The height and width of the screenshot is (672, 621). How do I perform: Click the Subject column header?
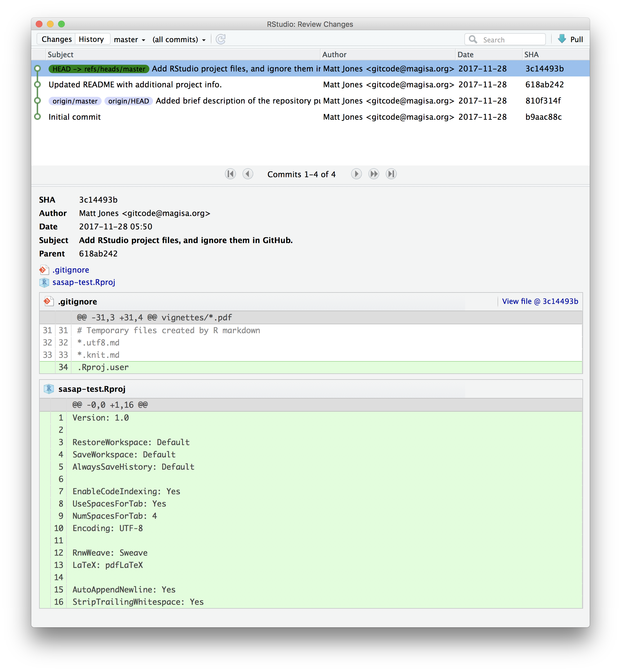click(183, 54)
